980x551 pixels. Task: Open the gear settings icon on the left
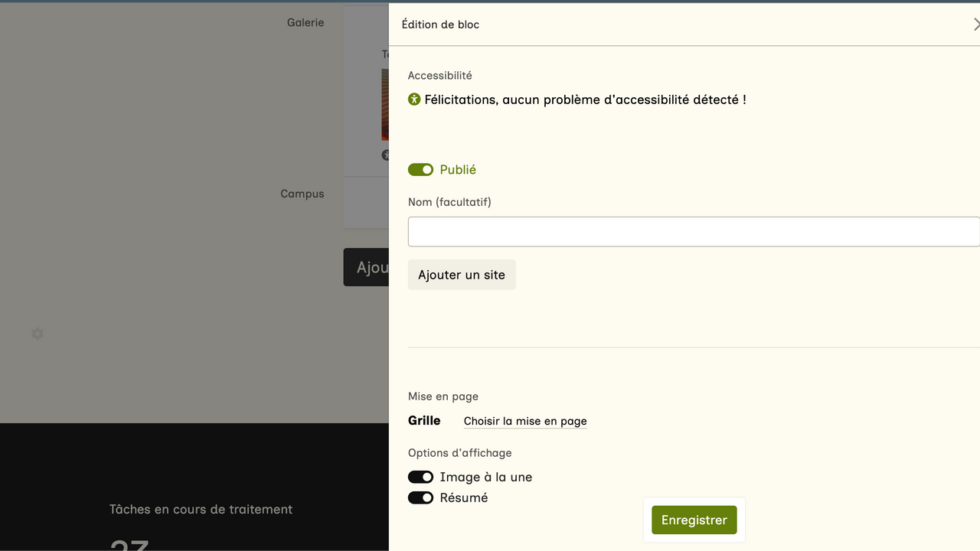[38, 334]
